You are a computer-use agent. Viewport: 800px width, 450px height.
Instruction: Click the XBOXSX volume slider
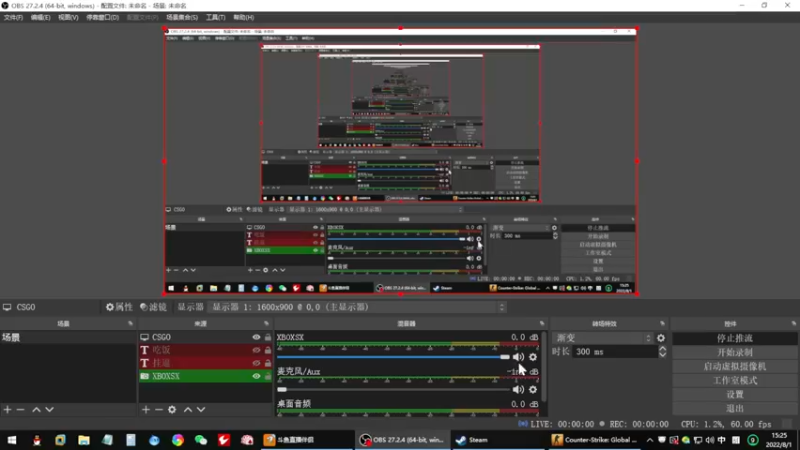coord(393,357)
